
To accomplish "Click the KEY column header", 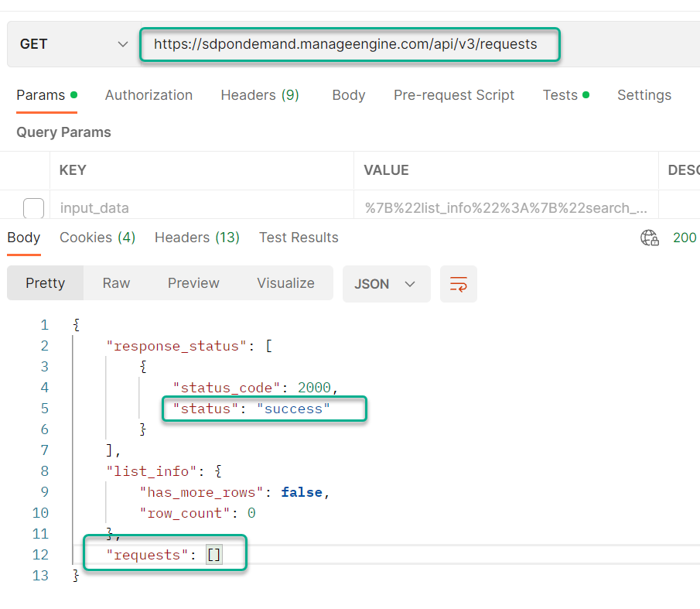I will point(73,170).
